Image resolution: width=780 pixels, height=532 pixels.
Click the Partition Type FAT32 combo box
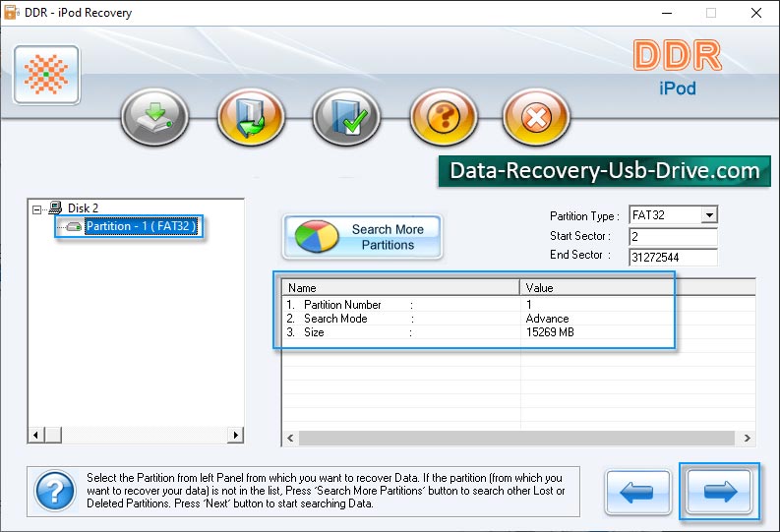[x=673, y=215]
